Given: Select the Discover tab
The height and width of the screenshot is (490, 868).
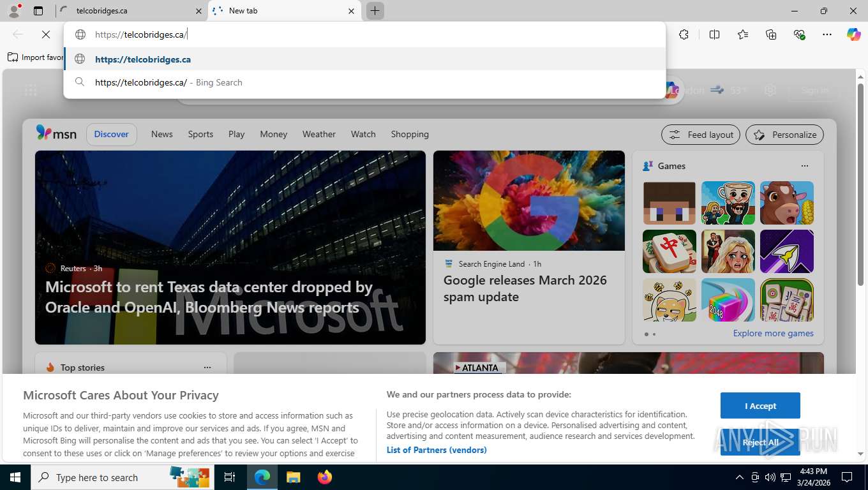Looking at the screenshot, I should (x=112, y=134).
